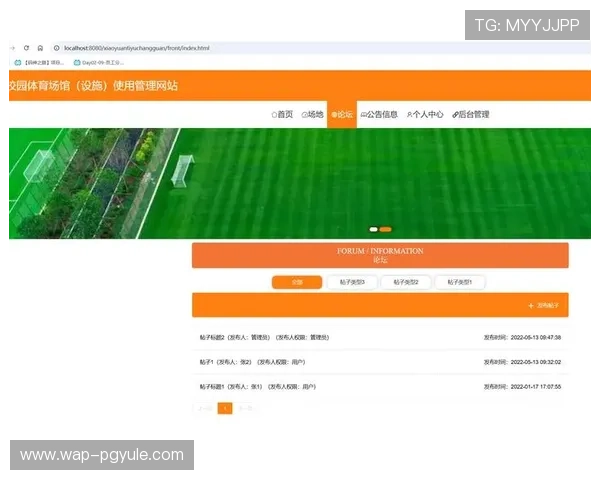Click the previous page pagination button
Screen dimensions: 600x480
(204, 408)
